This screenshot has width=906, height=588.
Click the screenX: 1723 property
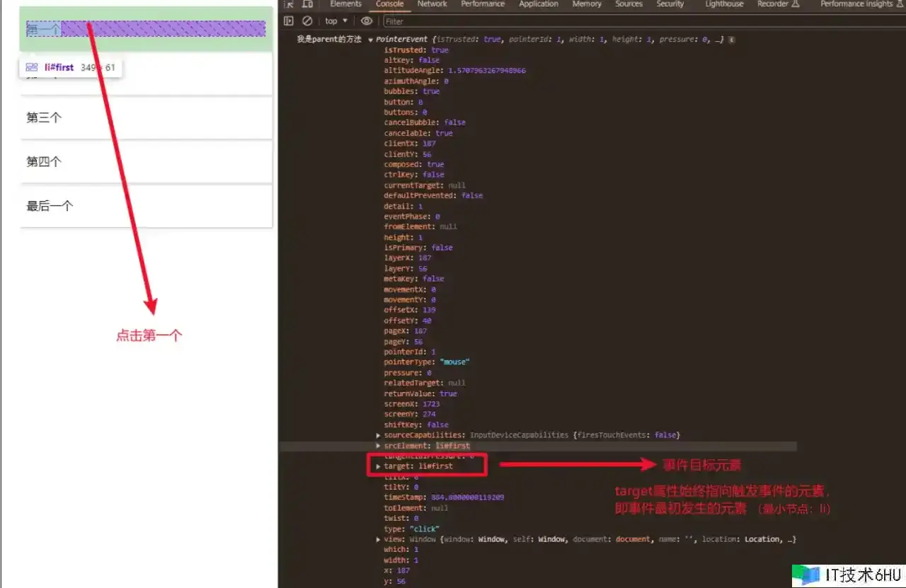pos(412,403)
